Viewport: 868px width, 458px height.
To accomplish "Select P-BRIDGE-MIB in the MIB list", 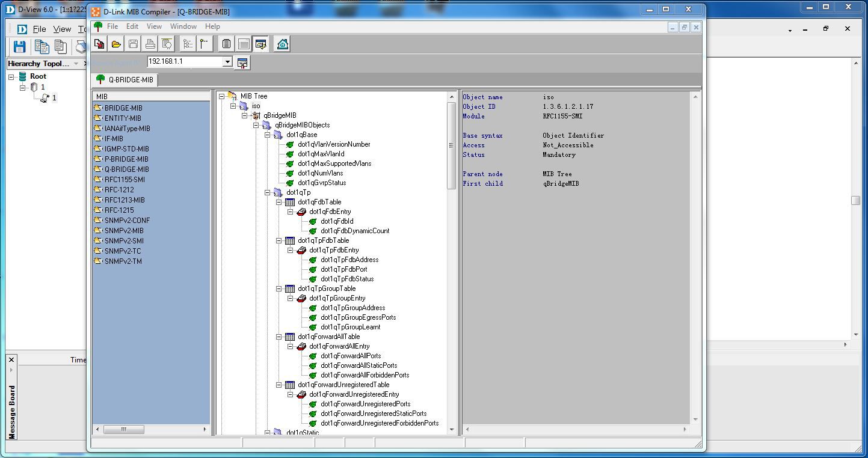I will 126,159.
